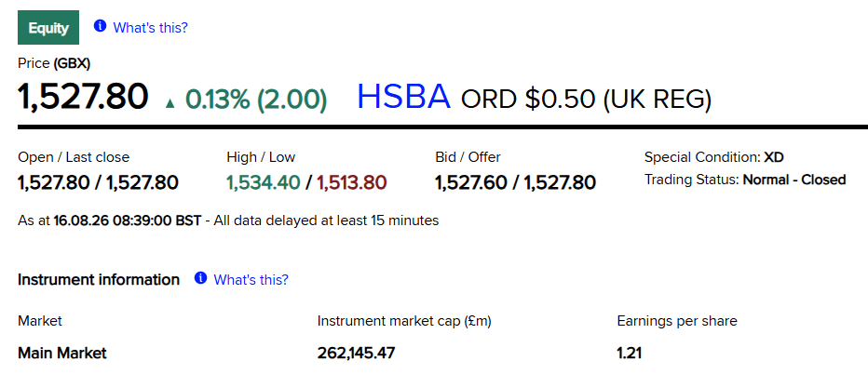Select Bid / Offer values 1,527.60 / 1,527.80
Image resolution: width=868 pixels, height=374 pixels.
(515, 182)
